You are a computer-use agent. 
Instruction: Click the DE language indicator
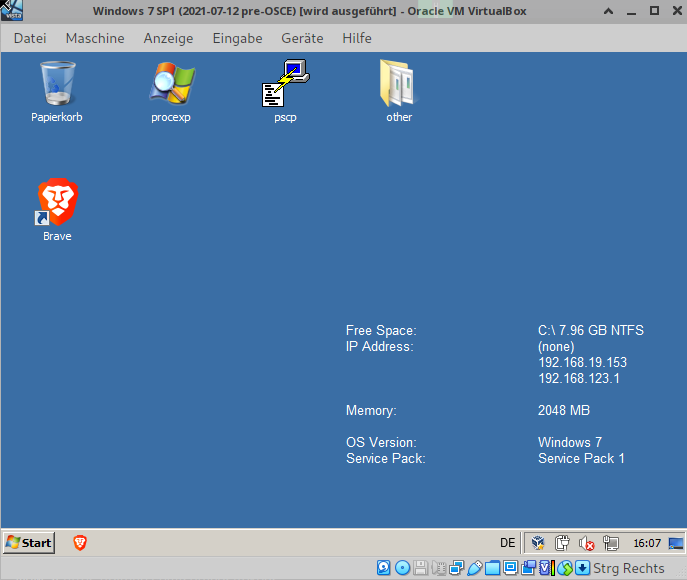507,543
